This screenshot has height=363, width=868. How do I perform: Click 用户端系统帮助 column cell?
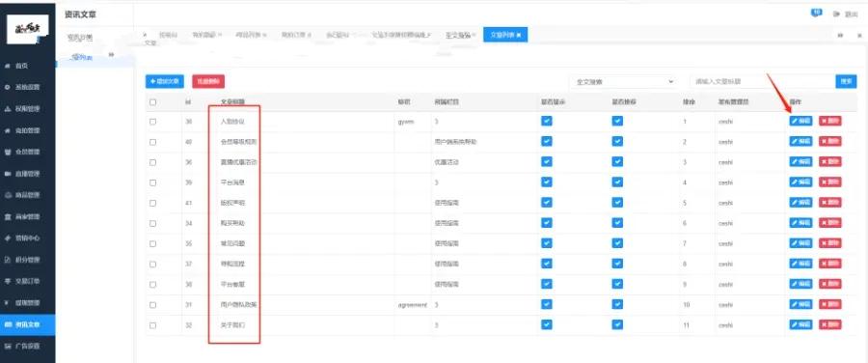point(455,142)
